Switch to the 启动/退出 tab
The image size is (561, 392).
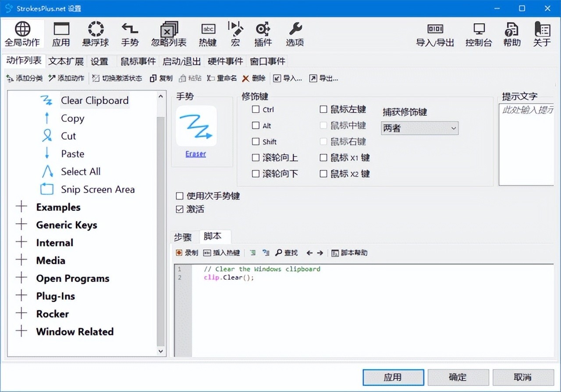point(181,61)
